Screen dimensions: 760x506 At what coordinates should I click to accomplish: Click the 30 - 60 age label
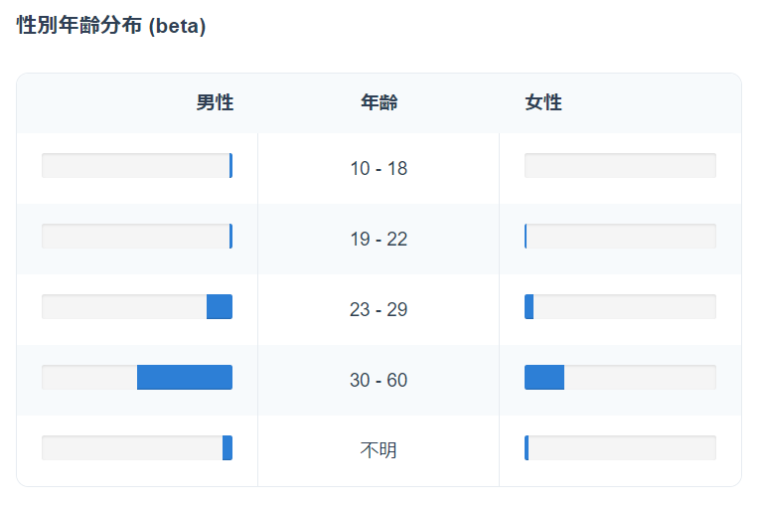(x=379, y=380)
